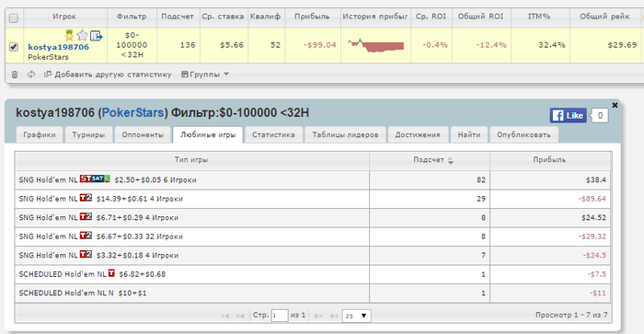Click the ITM% column header
Screen dimensions: 644x334
pyautogui.click(x=539, y=17)
